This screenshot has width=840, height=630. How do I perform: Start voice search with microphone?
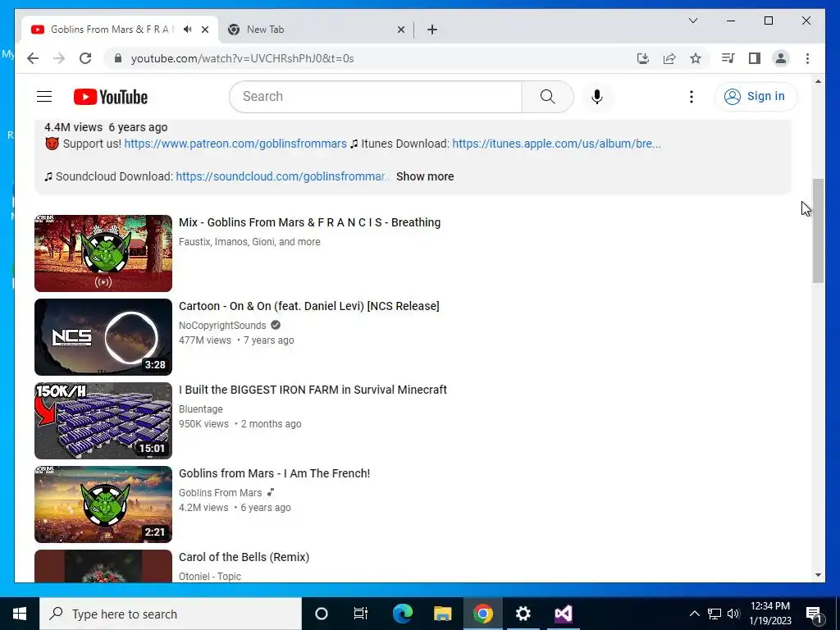[597, 97]
